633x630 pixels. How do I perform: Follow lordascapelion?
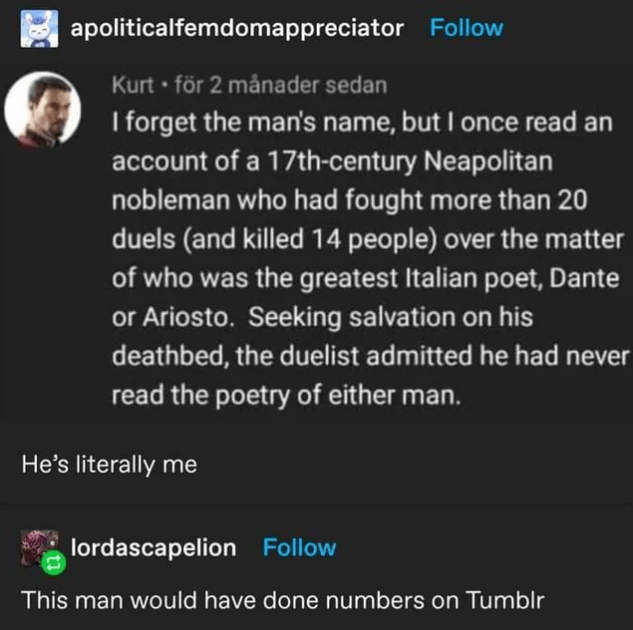[x=300, y=548]
